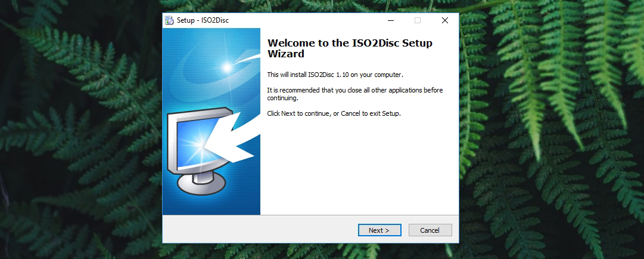This screenshot has height=259, width=644.
Task: Cancel the ISO2Disc setup
Action: [x=430, y=230]
